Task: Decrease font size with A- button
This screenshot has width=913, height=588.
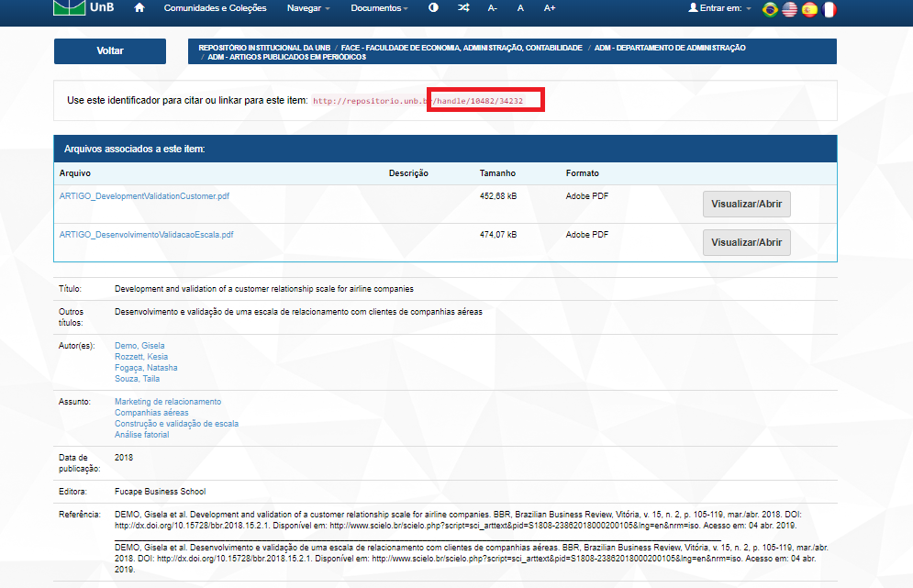Action: point(493,8)
